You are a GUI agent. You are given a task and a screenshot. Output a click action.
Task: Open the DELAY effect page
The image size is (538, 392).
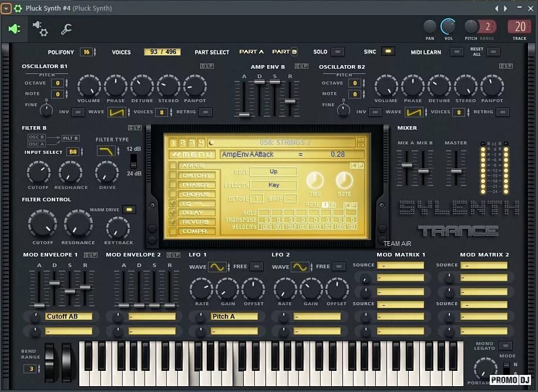point(197,212)
